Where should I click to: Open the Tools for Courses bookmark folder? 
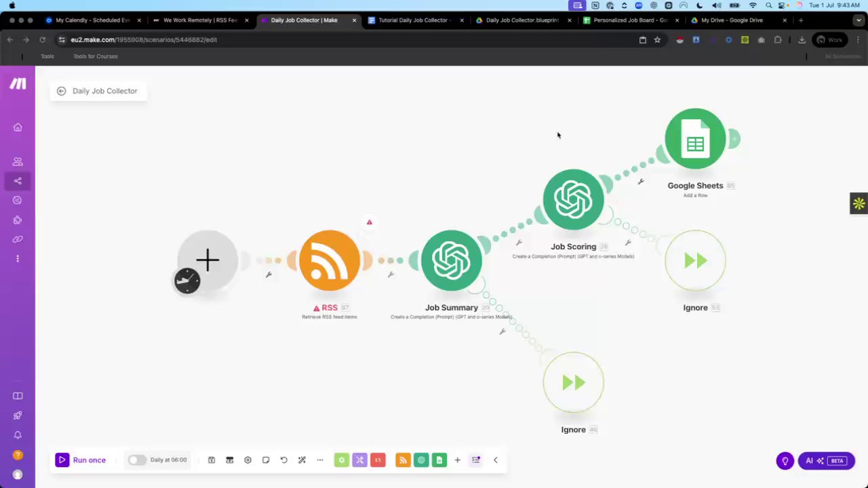(96, 56)
